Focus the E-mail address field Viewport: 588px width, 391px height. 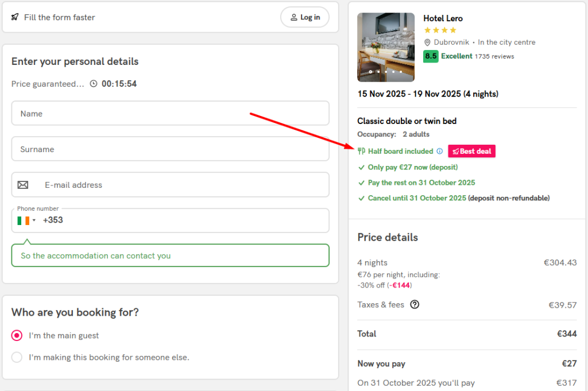point(170,184)
